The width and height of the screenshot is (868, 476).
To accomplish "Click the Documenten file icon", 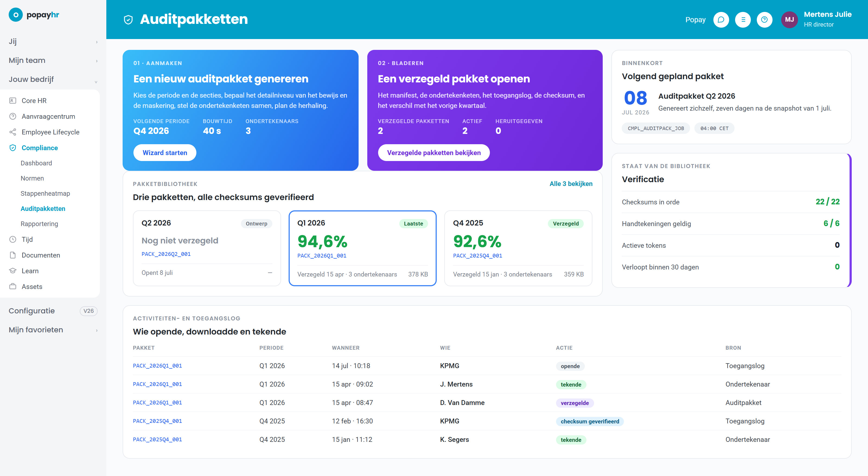I will tap(13, 255).
